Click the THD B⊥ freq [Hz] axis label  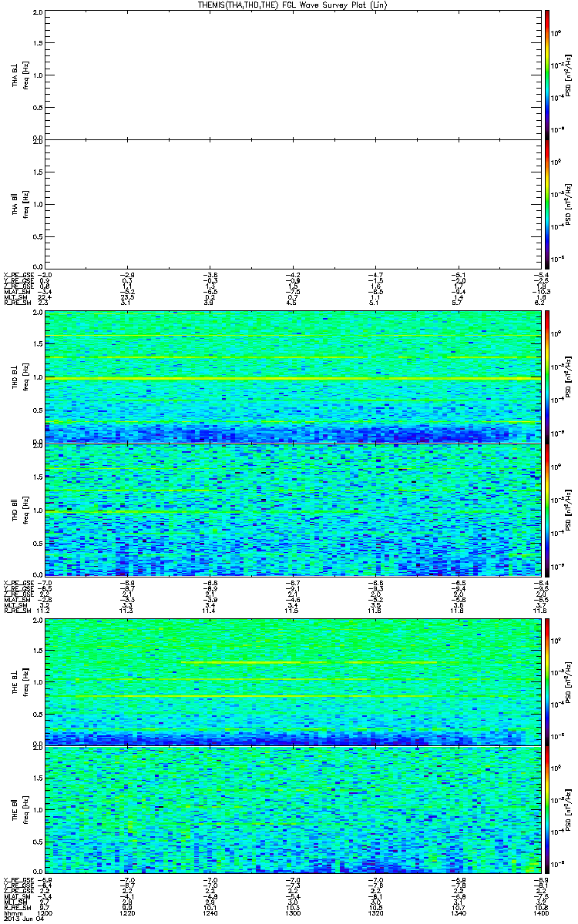(25, 377)
